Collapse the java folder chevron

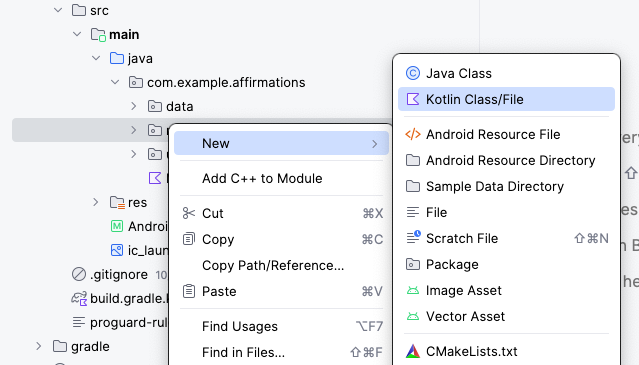tap(96, 58)
